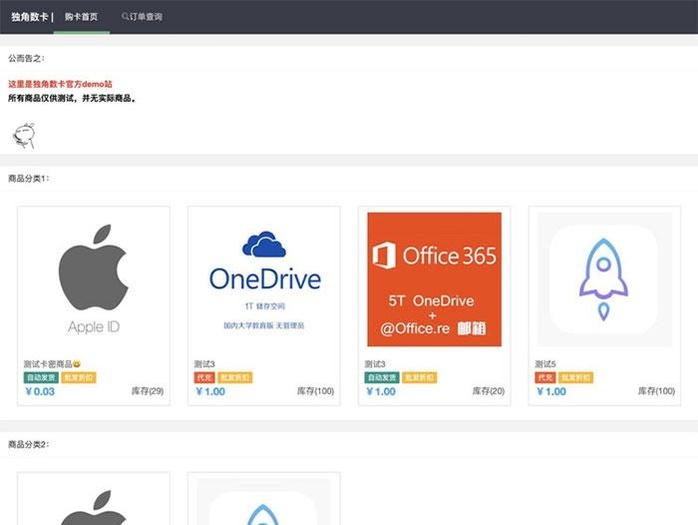Switch to the 购卡首页 tab
The image size is (698, 525).
coord(81,17)
